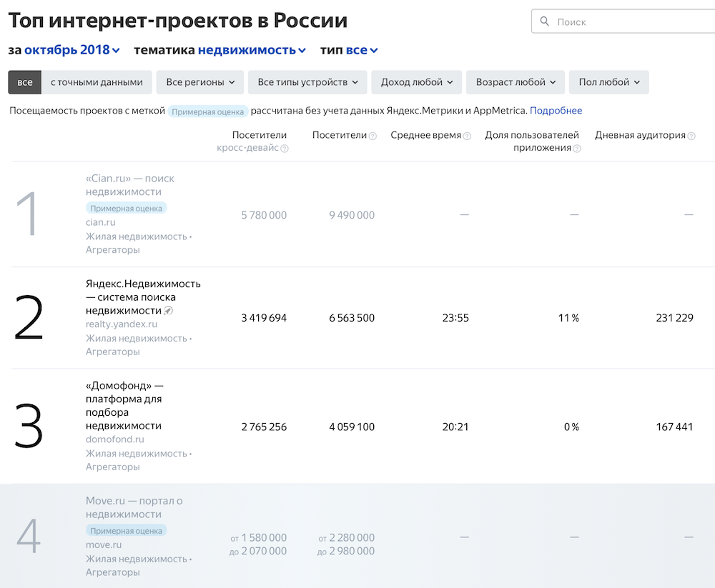Open the «Домофонд» project title
The height and width of the screenshot is (588, 715).
tap(124, 406)
